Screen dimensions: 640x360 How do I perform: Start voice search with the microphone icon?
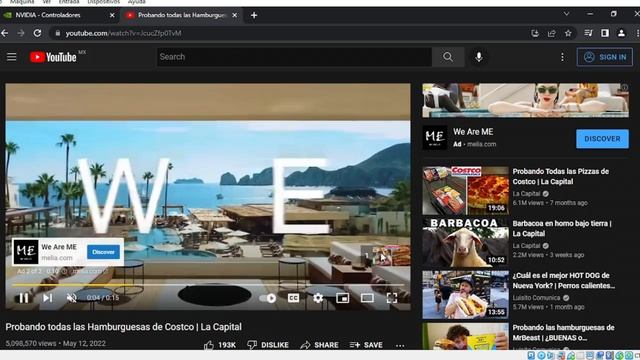[x=479, y=57]
